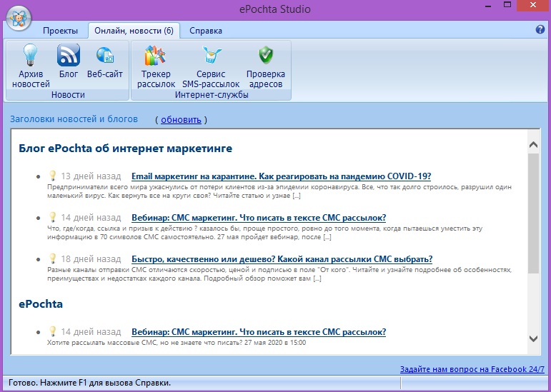Click the Интернет-службы ribbon group label
551x392 pixels.
212,95
